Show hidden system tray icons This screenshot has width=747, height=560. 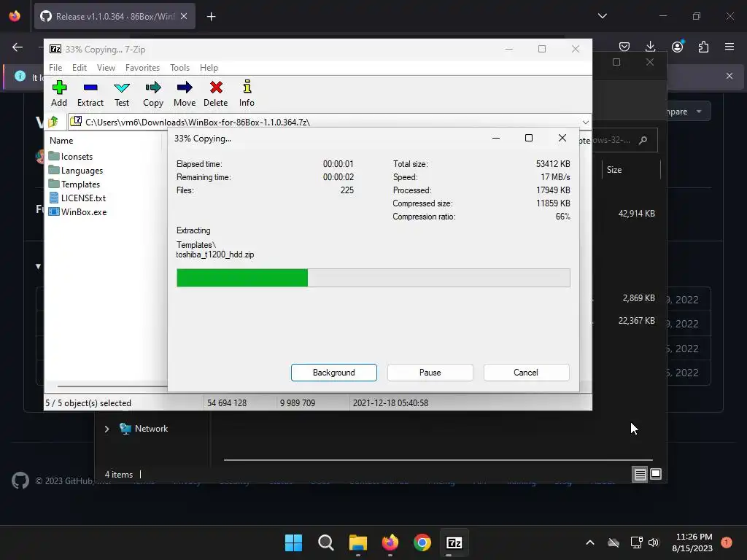pyautogui.click(x=589, y=542)
